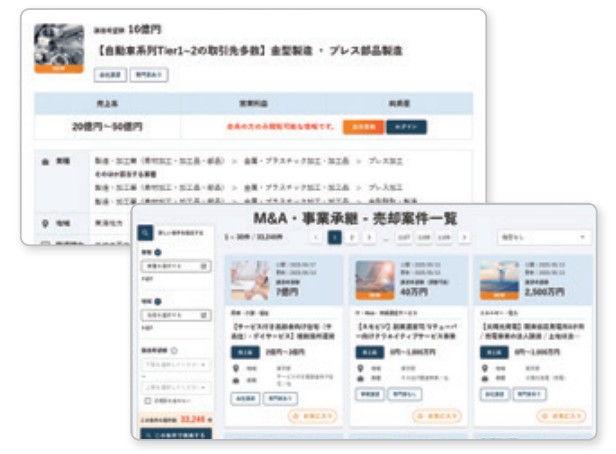Open the region selection dropdown
Image resolution: width=616 pixels, height=454 pixels.
[174, 315]
